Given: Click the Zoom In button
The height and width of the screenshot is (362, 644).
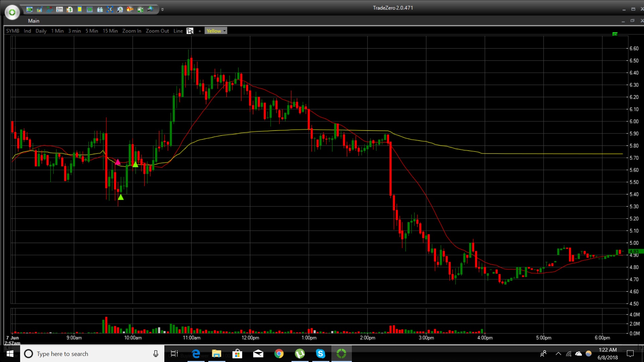Looking at the screenshot, I should coord(131,31).
